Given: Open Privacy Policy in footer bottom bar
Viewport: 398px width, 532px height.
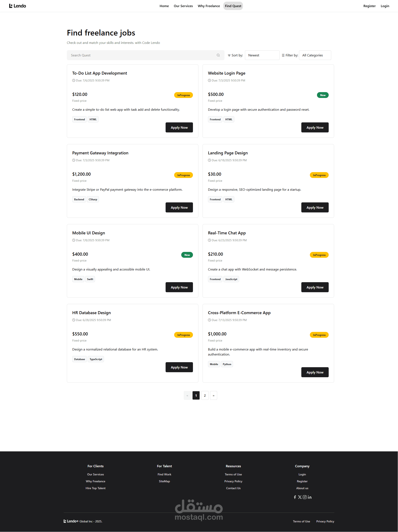Looking at the screenshot, I should point(325,521).
